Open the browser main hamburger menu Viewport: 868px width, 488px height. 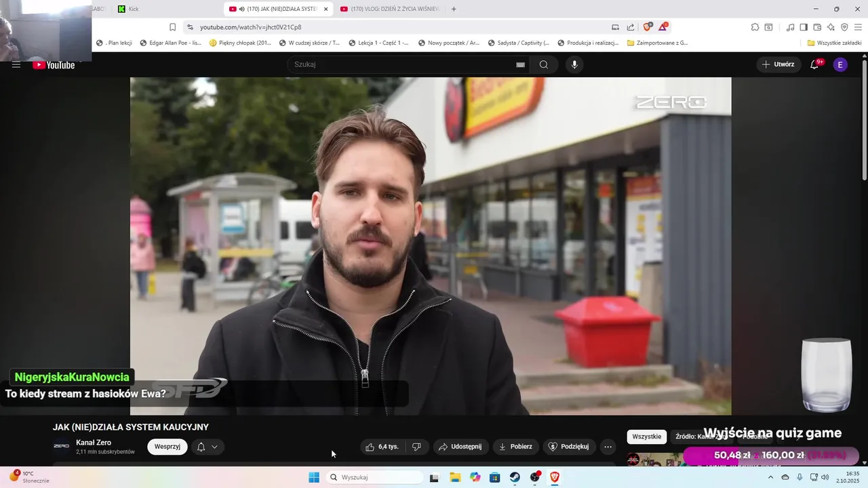click(858, 27)
